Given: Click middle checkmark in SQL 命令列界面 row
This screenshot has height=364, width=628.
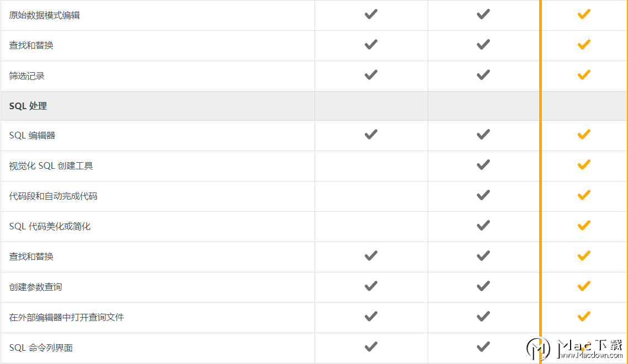Looking at the screenshot, I should coord(483,346).
